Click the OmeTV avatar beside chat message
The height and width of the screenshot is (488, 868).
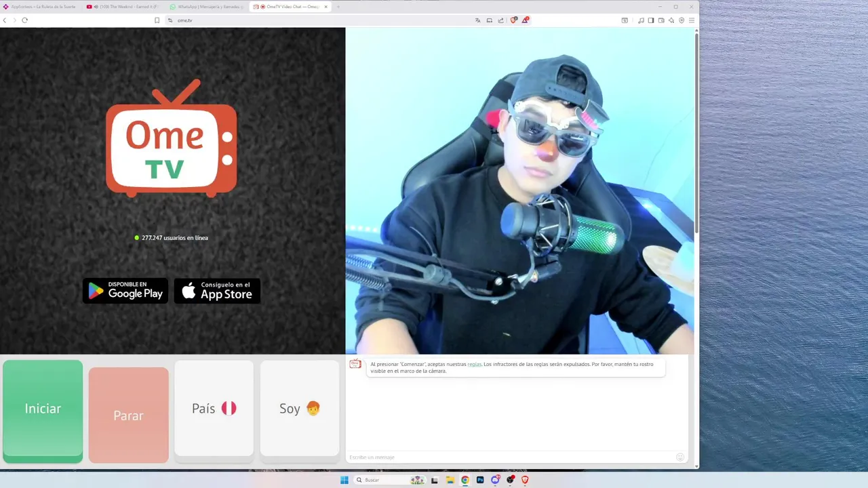tap(355, 364)
